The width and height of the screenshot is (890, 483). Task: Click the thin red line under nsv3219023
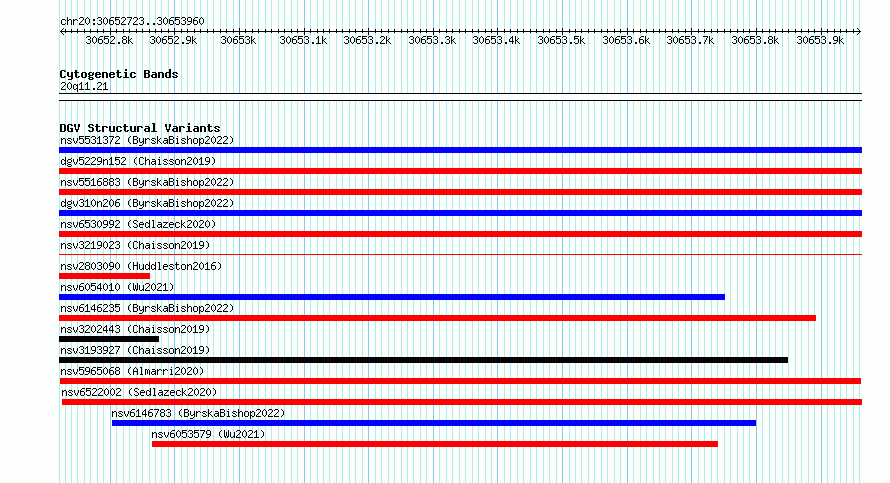[x=460, y=254]
